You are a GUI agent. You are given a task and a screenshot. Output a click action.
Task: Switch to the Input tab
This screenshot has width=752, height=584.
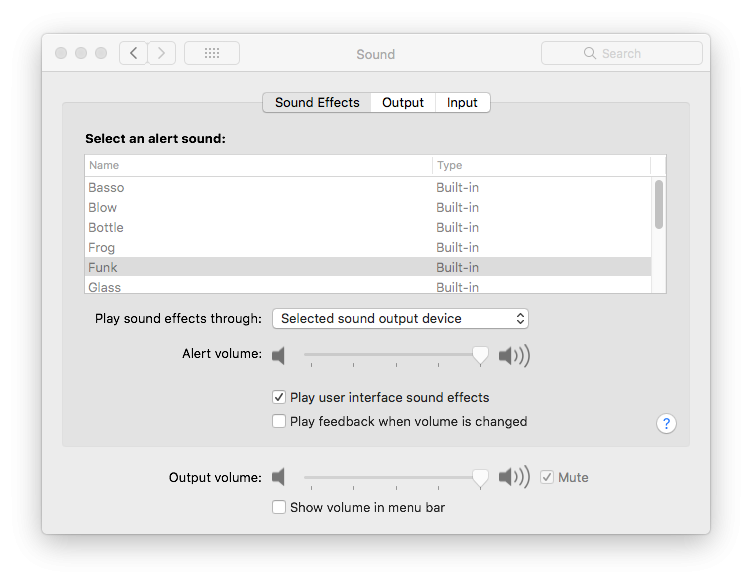pyautogui.click(x=462, y=103)
